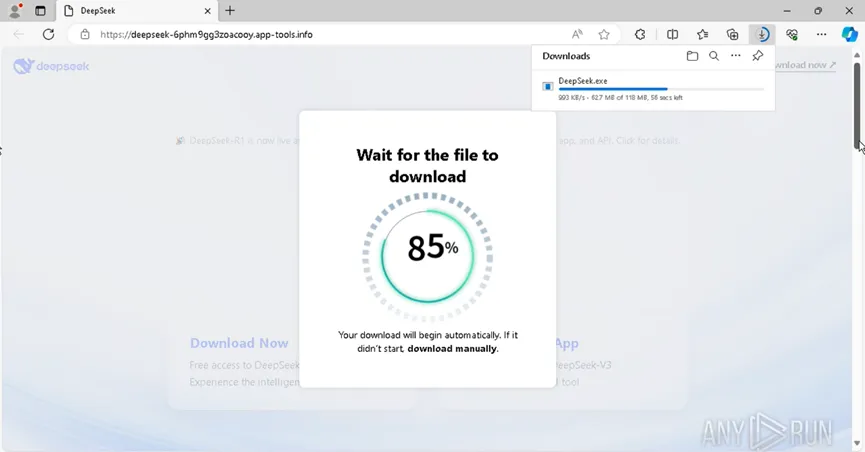Open a new tab with plus button
This screenshot has width=865, height=452.
(x=230, y=11)
